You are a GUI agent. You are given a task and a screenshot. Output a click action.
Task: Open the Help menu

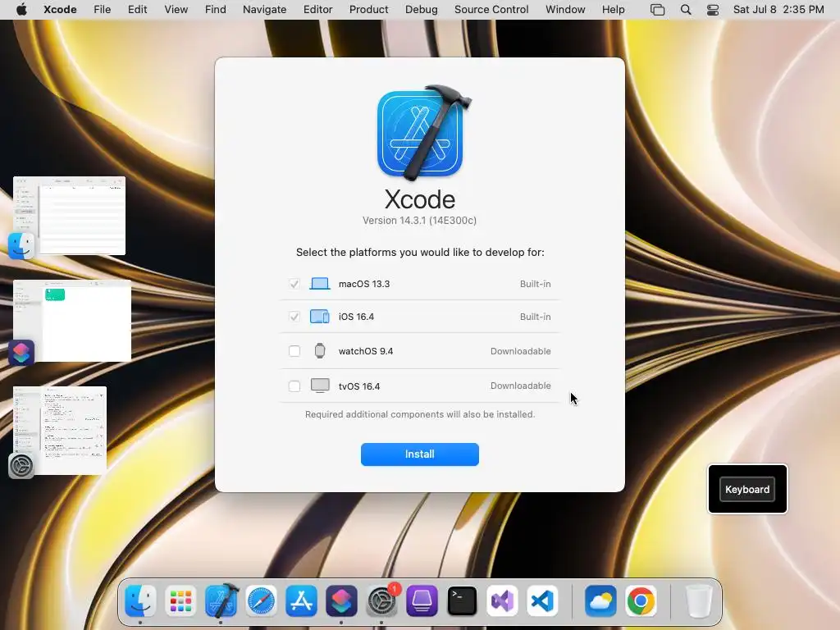click(x=613, y=9)
